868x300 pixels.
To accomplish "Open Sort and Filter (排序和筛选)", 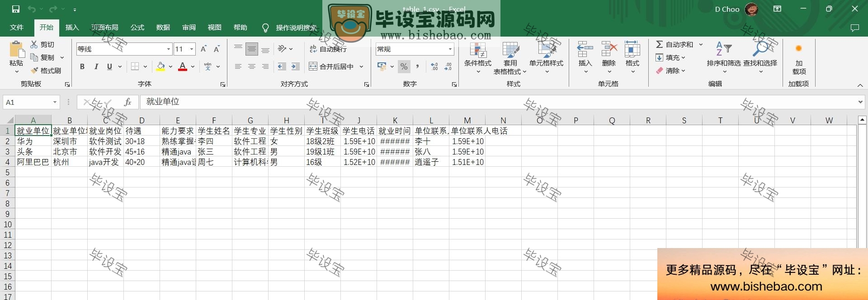I will [x=724, y=58].
